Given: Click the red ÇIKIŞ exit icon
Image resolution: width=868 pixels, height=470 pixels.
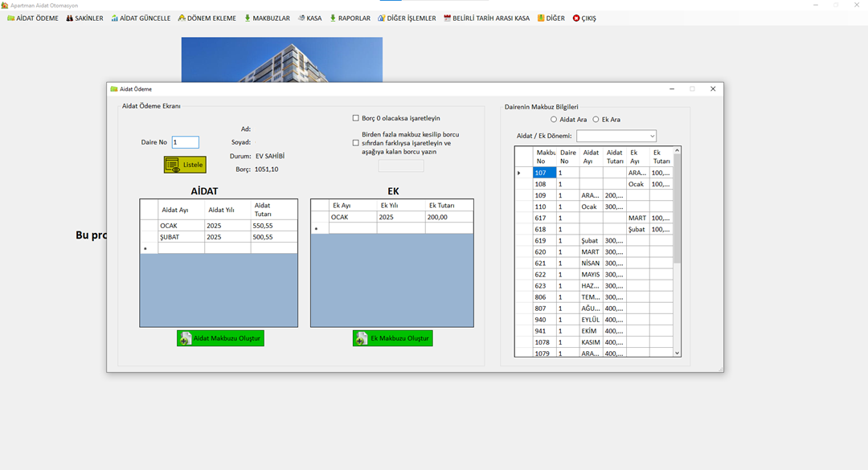Looking at the screenshot, I should 576,18.
